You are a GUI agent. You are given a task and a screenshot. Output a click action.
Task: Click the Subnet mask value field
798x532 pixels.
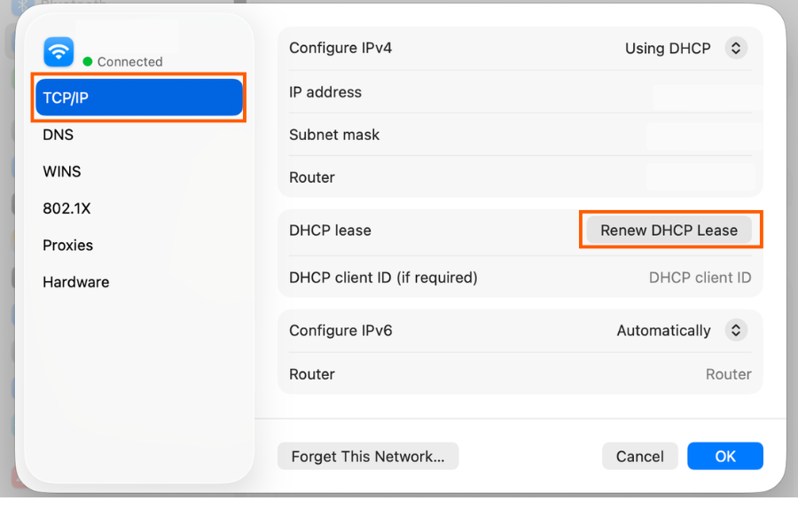pos(702,135)
